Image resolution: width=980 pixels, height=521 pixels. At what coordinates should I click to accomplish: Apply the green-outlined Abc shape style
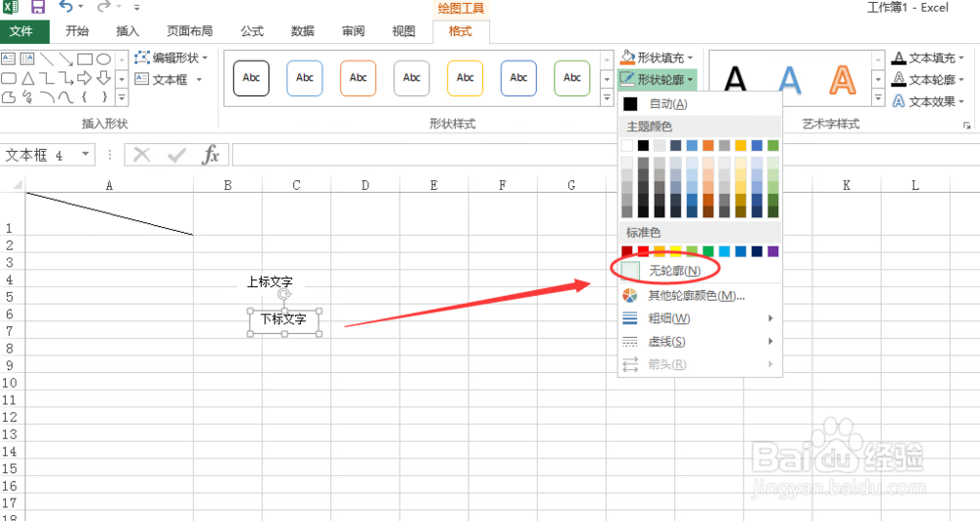point(572,78)
